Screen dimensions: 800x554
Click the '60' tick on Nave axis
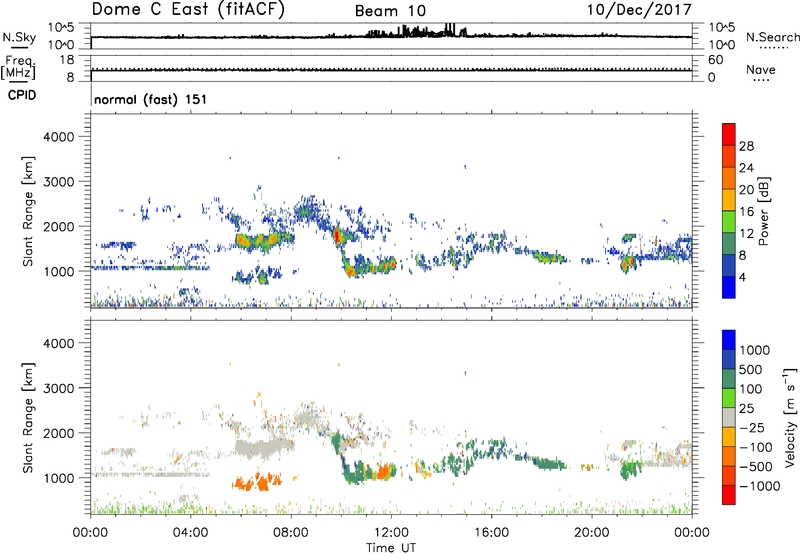[x=716, y=60]
